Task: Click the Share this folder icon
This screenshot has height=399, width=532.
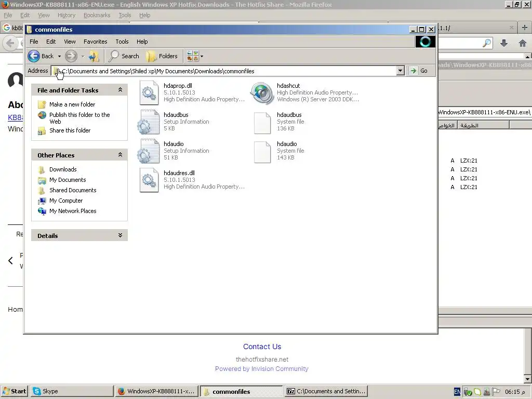Action: [42, 130]
